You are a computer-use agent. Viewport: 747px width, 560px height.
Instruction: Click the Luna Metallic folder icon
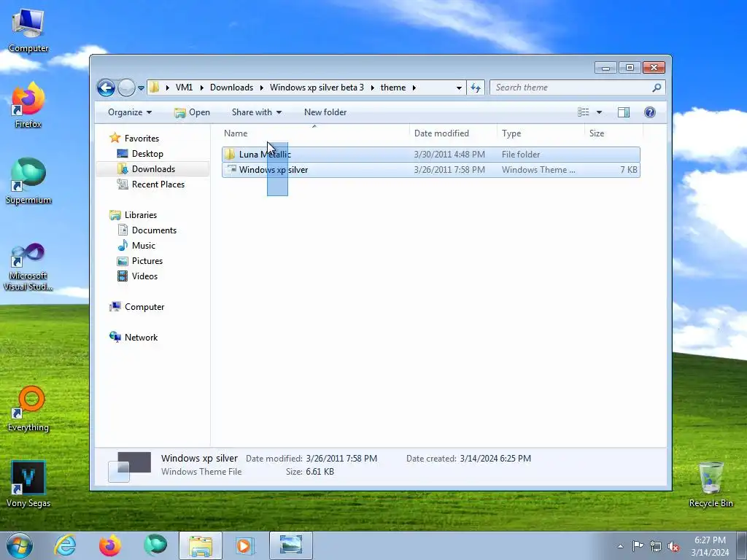(x=230, y=155)
